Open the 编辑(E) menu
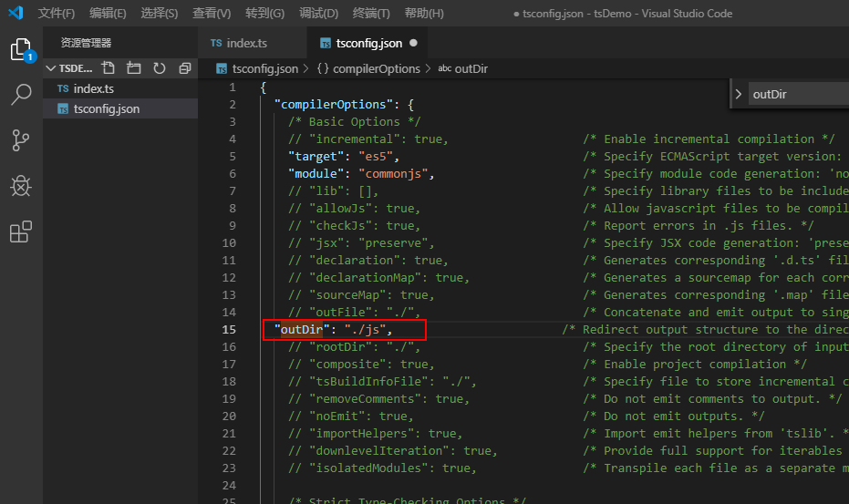This screenshot has height=504, width=849. 108,13
